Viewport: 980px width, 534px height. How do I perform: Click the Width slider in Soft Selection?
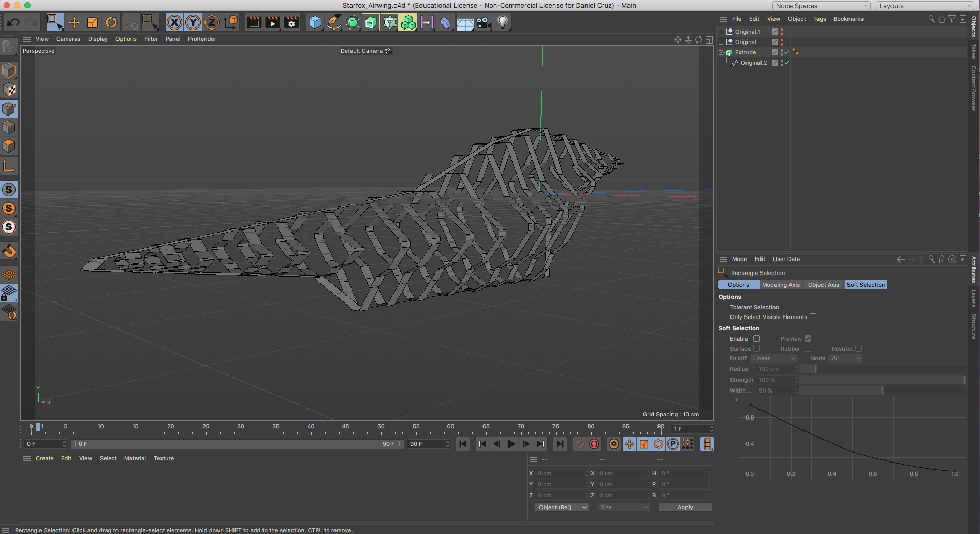coord(882,391)
